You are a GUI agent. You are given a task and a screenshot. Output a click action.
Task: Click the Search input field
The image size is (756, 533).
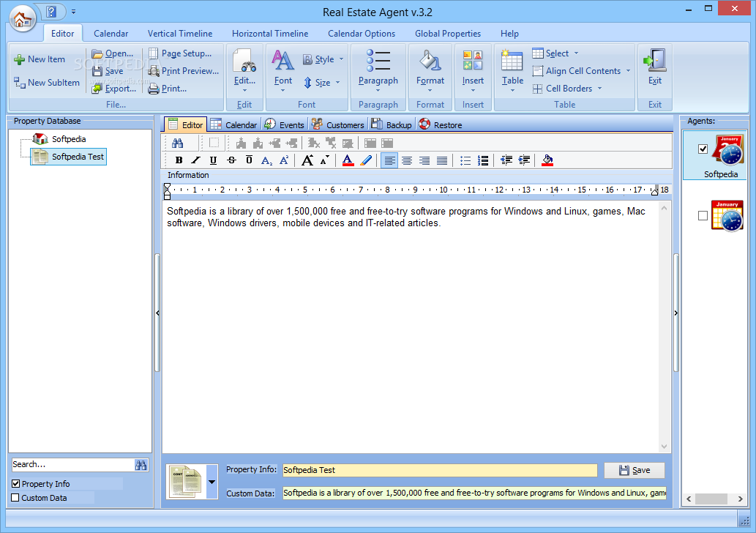pos(72,464)
